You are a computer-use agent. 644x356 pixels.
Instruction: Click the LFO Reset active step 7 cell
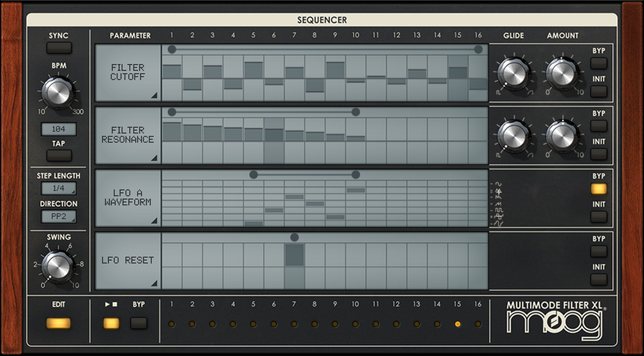[x=295, y=255]
